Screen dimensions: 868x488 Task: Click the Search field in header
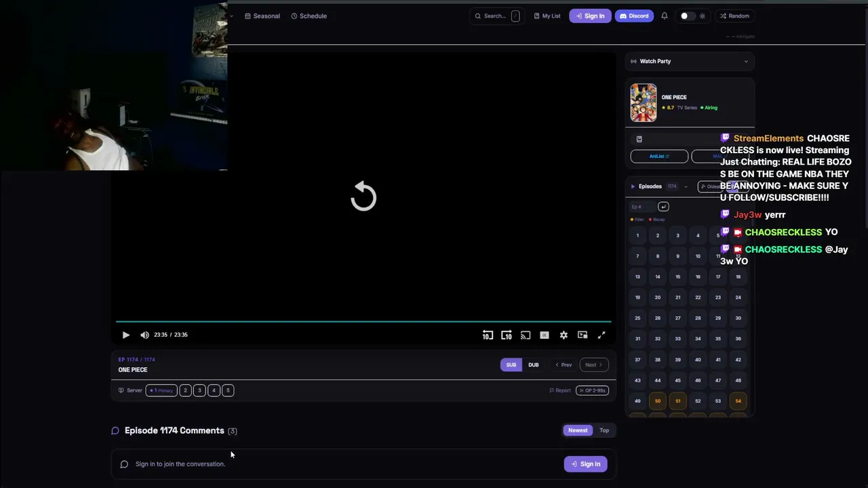[x=496, y=16]
